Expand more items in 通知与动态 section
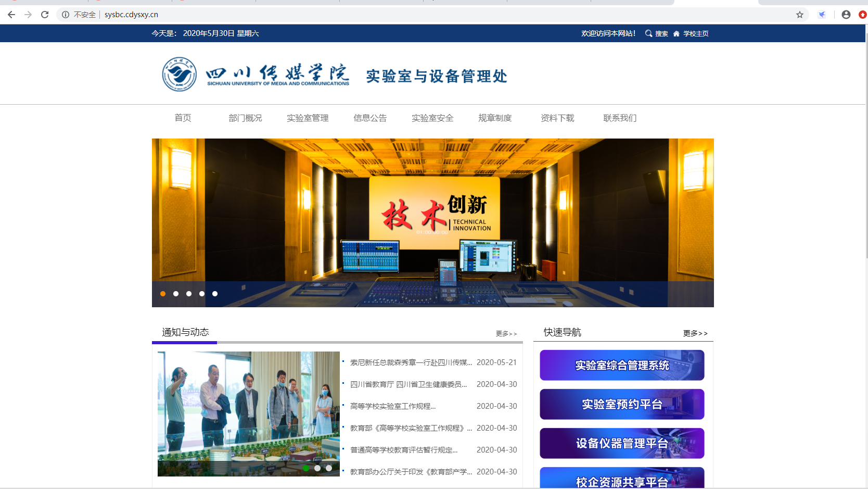 pos(506,333)
